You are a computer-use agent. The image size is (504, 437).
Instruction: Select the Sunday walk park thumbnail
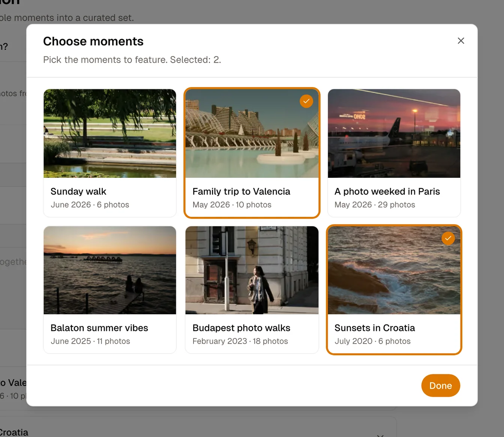[x=110, y=134]
